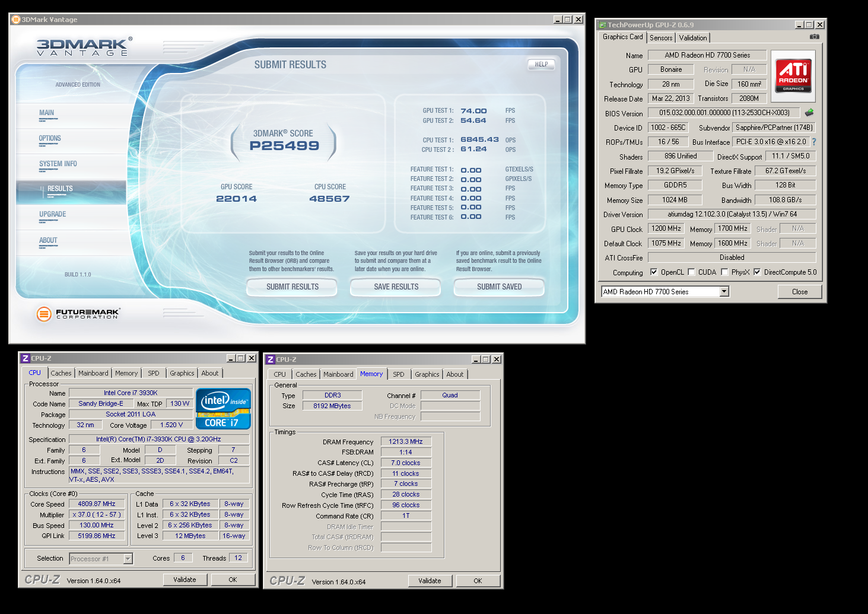Click the Specification field in CPU-Z

[159, 439]
